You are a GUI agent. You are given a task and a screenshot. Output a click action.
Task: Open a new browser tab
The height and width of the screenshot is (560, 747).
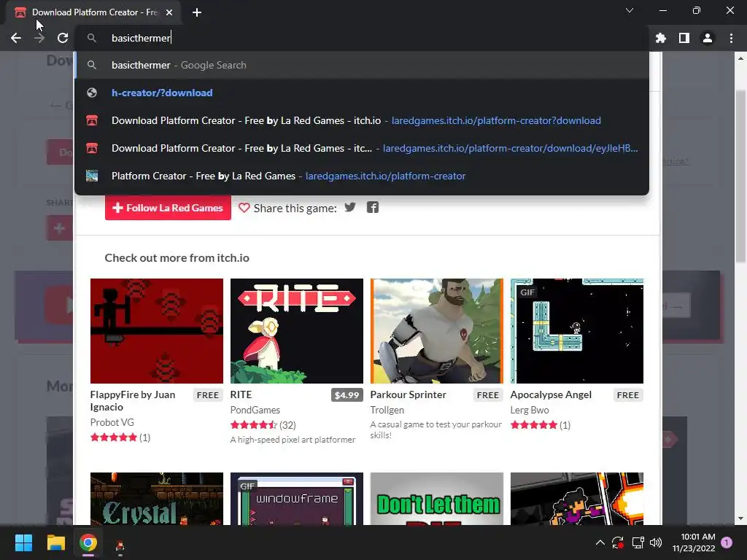click(x=197, y=12)
